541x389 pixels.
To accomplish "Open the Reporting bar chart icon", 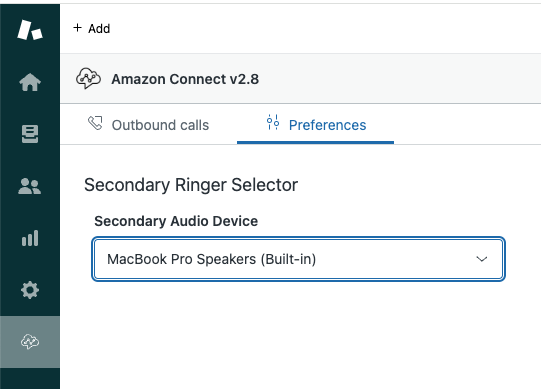I will click(30, 238).
